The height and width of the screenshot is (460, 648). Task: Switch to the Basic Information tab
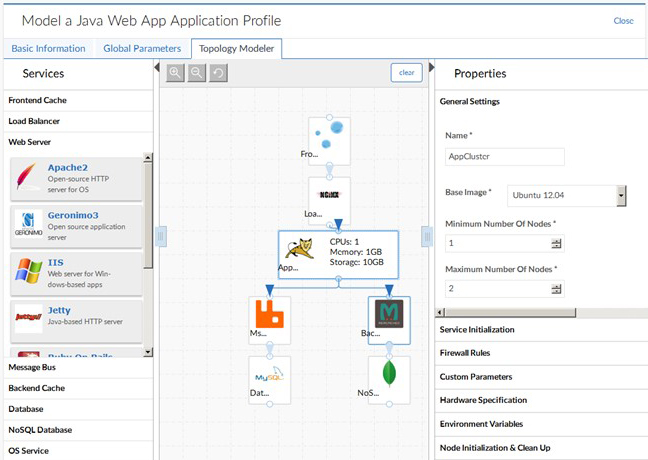(x=49, y=48)
